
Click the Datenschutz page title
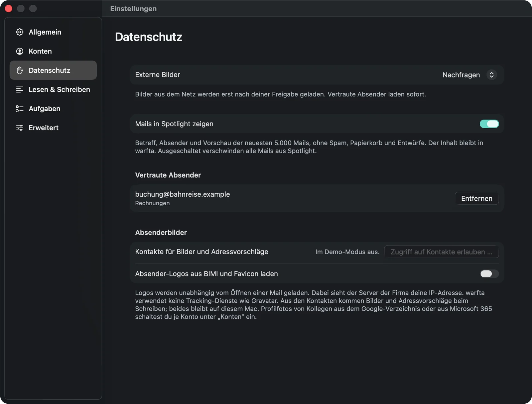point(149,37)
